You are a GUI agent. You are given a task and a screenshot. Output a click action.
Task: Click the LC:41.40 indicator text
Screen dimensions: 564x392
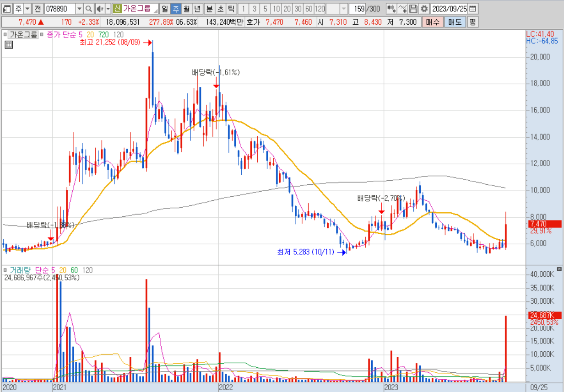(x=540, y=34)
